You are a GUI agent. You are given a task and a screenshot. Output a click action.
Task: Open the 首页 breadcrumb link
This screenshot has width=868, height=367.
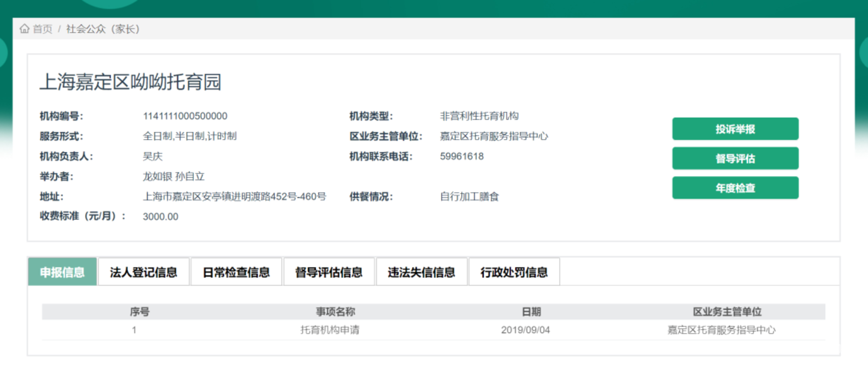43,29
